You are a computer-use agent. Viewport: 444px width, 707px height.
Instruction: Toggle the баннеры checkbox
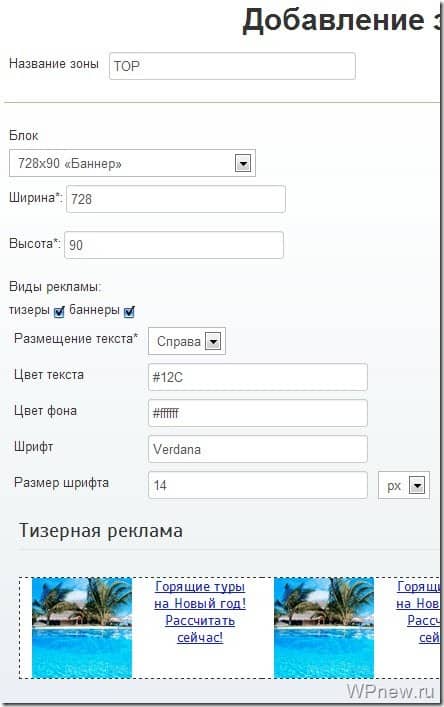[x=129, y=312]
